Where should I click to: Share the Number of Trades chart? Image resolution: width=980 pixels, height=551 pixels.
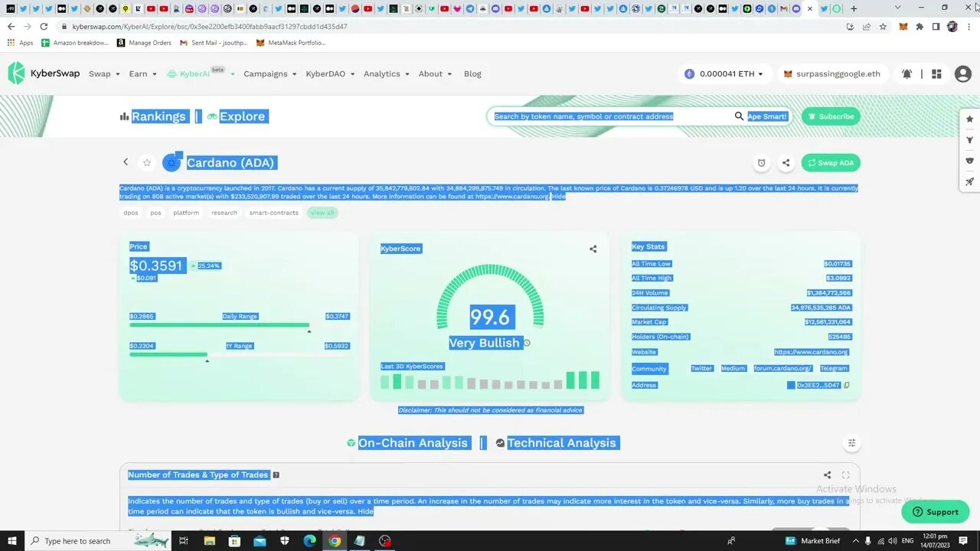[x=827, y=475]
